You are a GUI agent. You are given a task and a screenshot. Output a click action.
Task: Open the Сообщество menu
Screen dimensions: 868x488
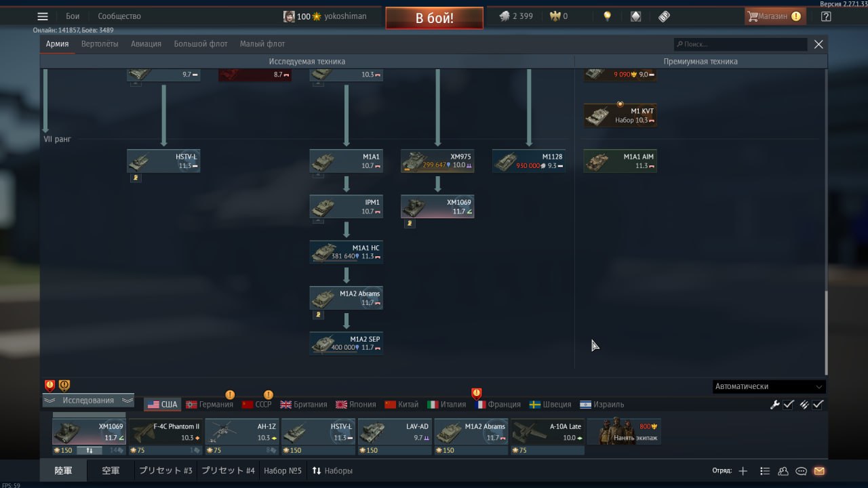(x=119, y=16)
